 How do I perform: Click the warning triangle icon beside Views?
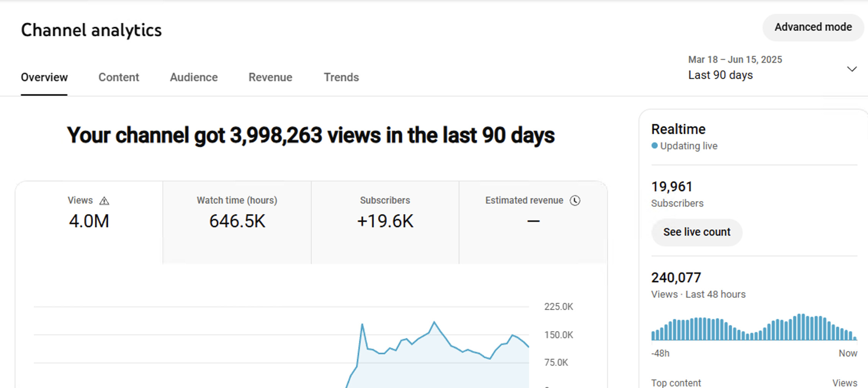tap(104, 201)
